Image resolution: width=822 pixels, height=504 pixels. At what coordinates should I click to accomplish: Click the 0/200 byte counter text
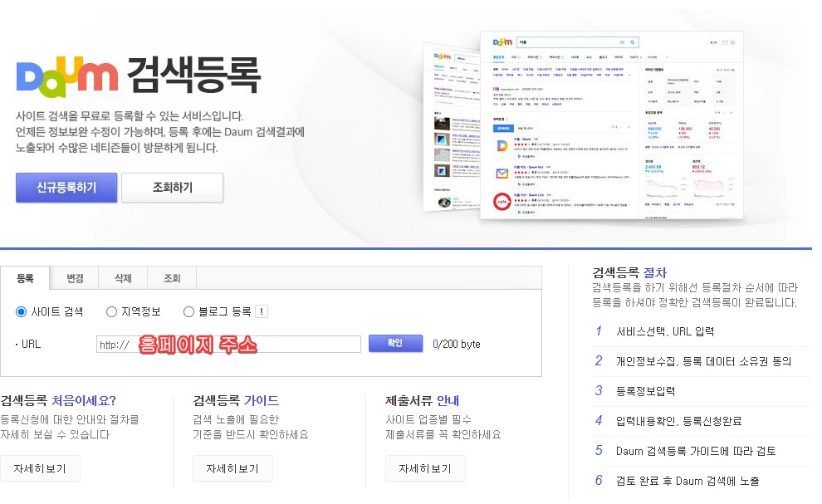pos(457,344)
